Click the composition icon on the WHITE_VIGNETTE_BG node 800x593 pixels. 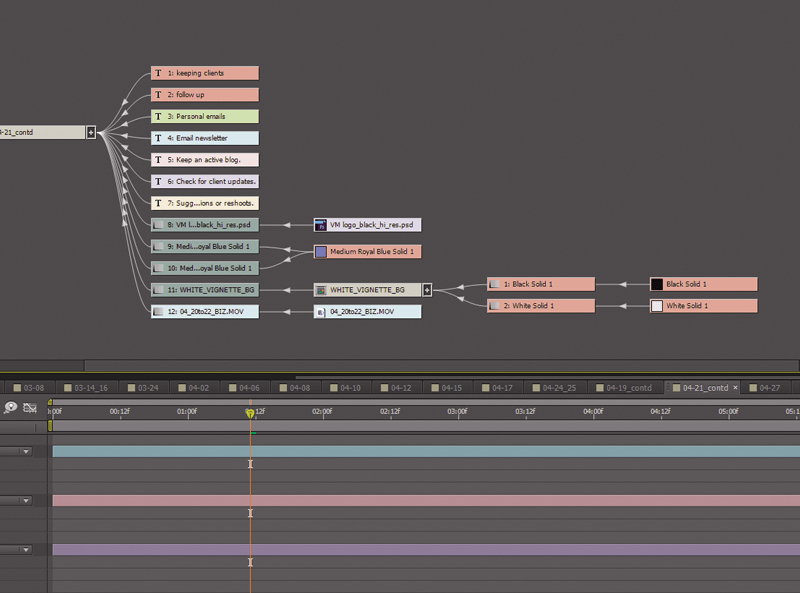[320, 289]
